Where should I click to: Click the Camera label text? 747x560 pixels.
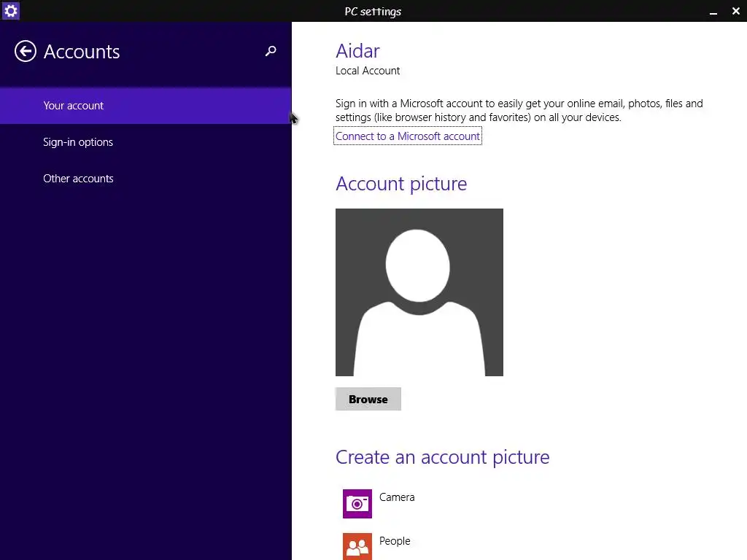click(x=397, y=497)
